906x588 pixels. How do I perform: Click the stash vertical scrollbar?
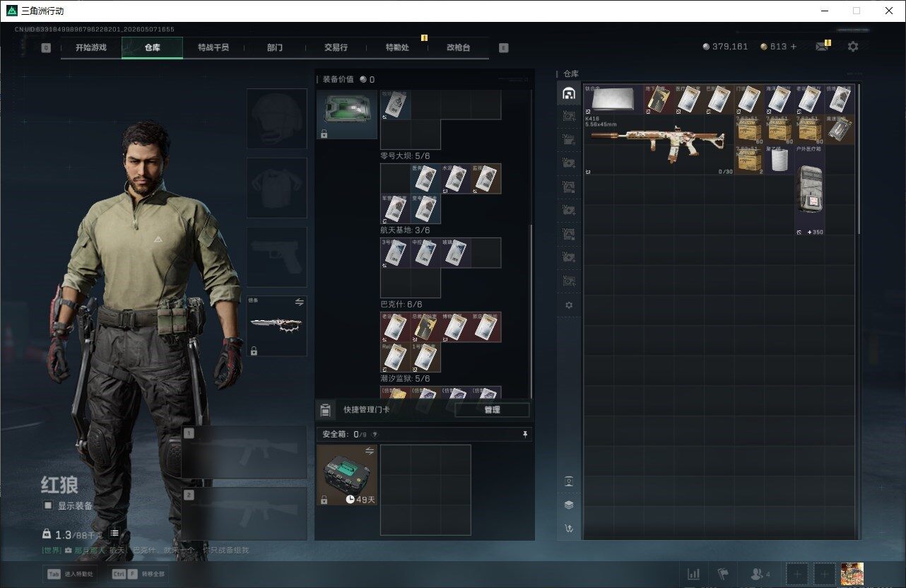(859, 159)
